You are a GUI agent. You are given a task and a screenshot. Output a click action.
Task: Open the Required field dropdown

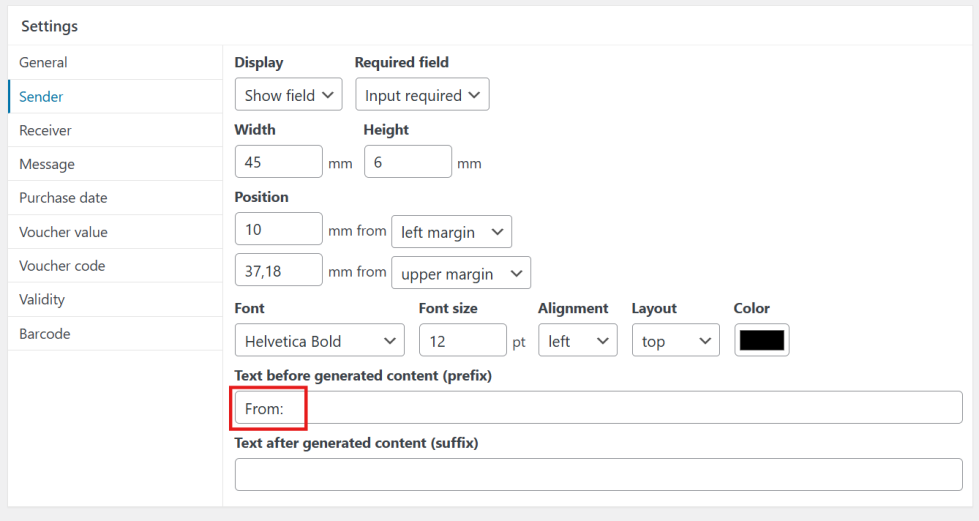point(421,95)
